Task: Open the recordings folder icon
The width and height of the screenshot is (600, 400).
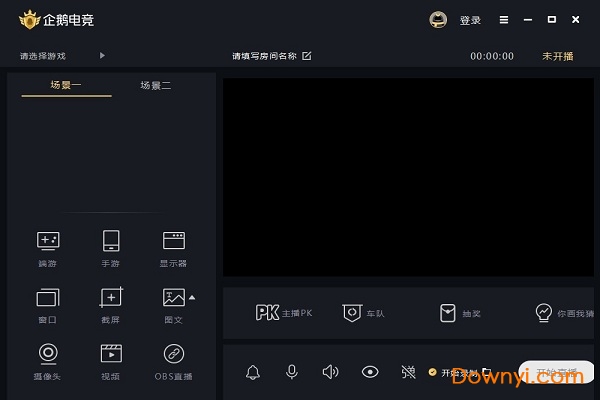Action: (487, 372)
